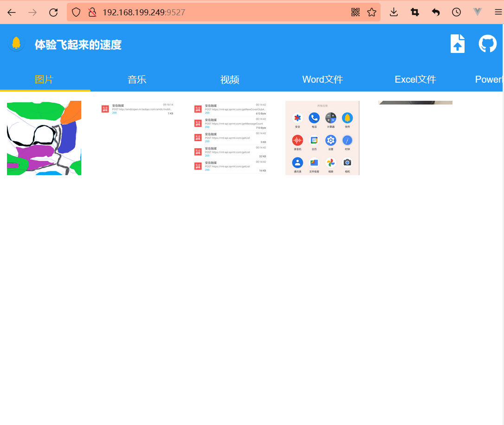Open the Word文件 tab
This screenshot has height=425, width=504.
click(323, 79)
